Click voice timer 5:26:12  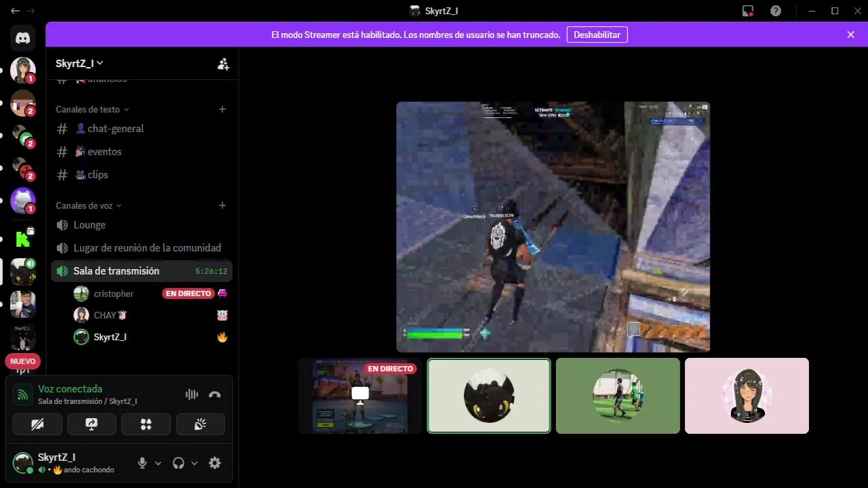tap(211, 271)
